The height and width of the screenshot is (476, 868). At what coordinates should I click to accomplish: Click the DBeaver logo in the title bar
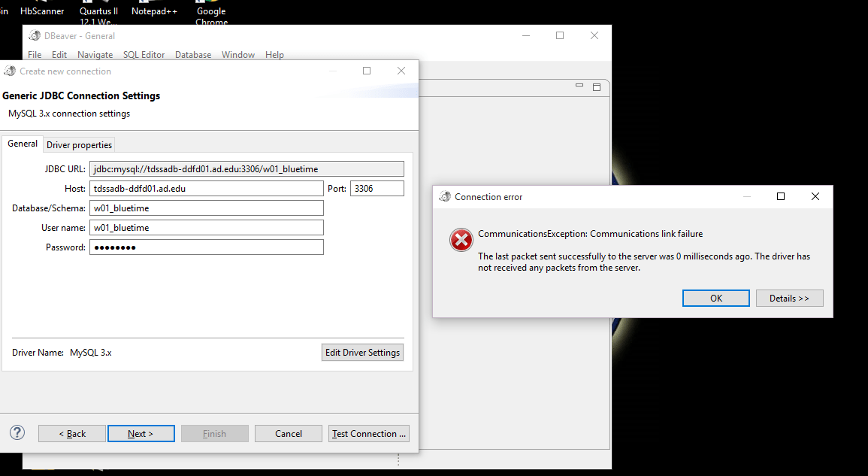34,35
